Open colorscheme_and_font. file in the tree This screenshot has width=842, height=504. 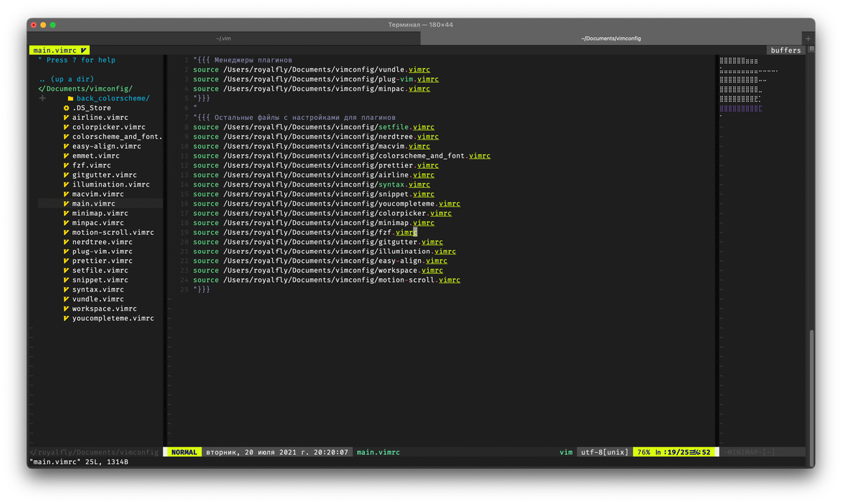117,137
